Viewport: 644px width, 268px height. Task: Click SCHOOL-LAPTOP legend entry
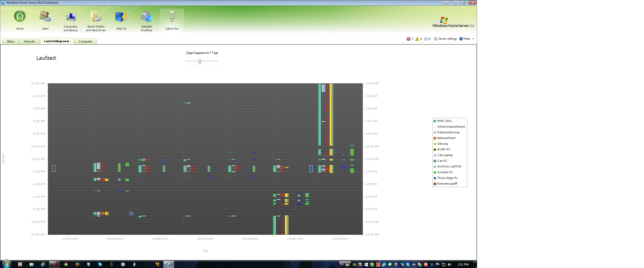coord(447,167)
